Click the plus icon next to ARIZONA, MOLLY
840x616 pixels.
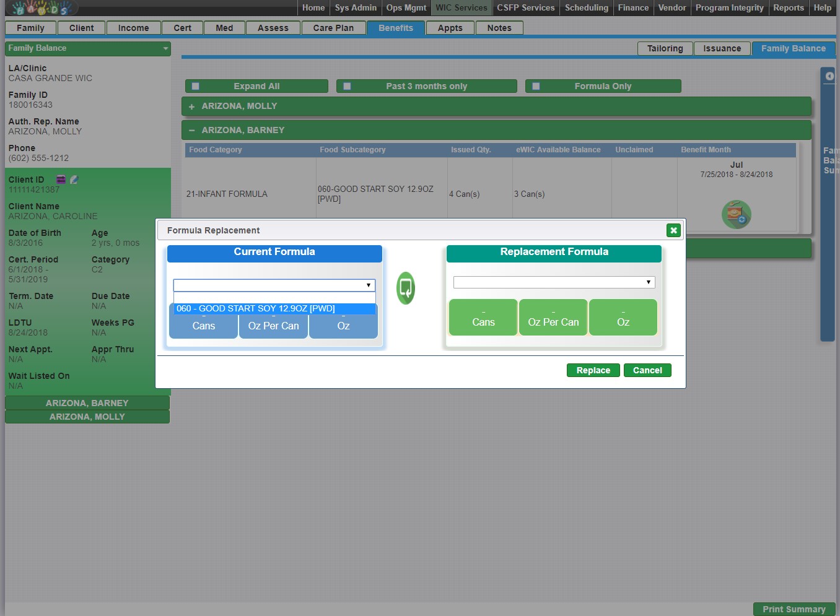pyautogui.click(x=191, y=106)
